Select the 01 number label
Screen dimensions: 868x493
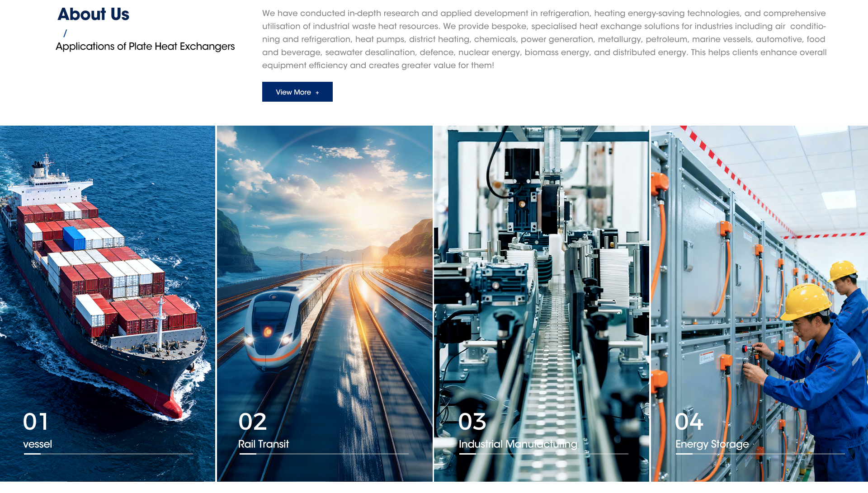pyautogui.click(x=36, y=422)
